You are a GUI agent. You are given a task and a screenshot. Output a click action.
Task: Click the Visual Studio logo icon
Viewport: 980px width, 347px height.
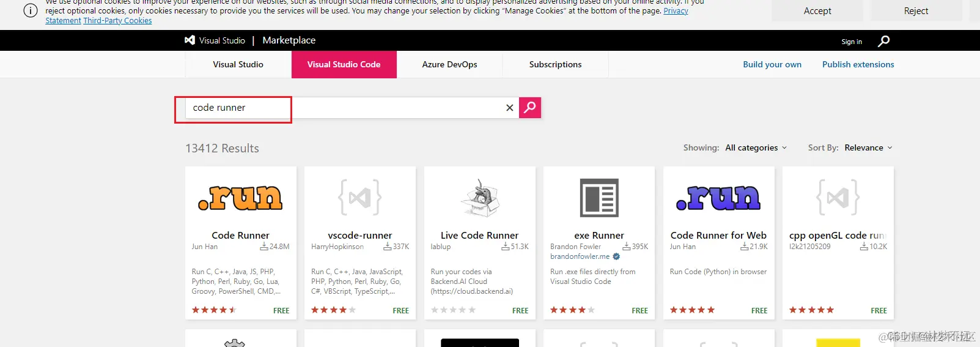click(190, 40)
